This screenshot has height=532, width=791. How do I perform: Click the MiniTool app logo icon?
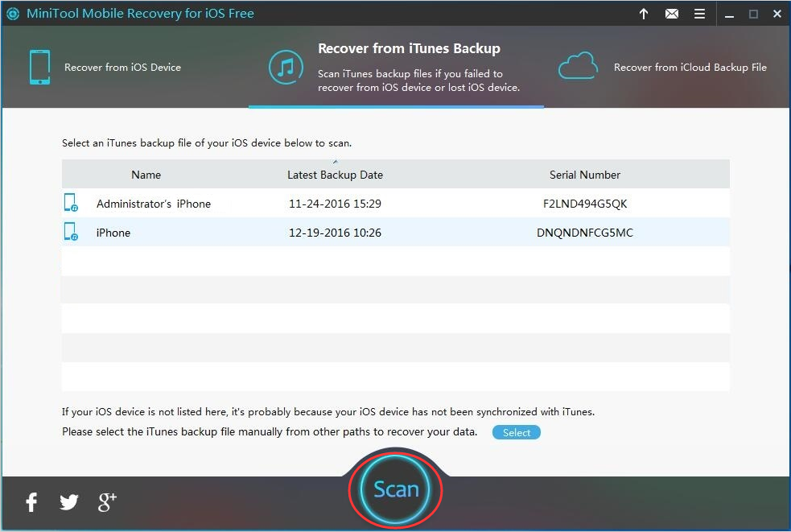click(13, 14)
